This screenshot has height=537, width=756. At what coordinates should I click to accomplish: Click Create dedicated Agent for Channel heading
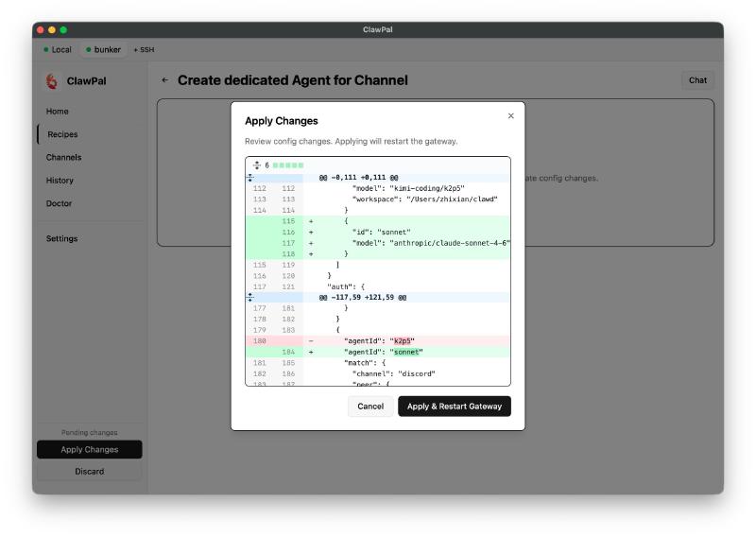click(293, 80)
